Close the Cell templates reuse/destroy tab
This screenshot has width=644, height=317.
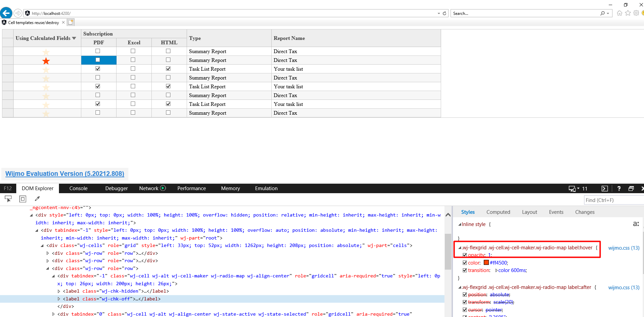point(63,22)
